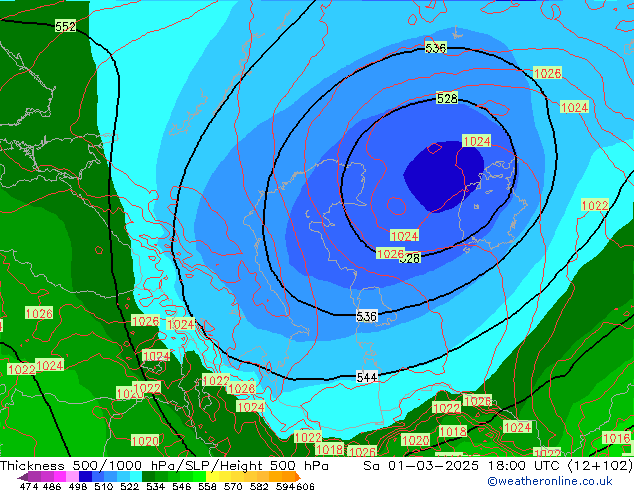
Task: Select the darkest green legend swatch
Action: (x=148, y=476)
